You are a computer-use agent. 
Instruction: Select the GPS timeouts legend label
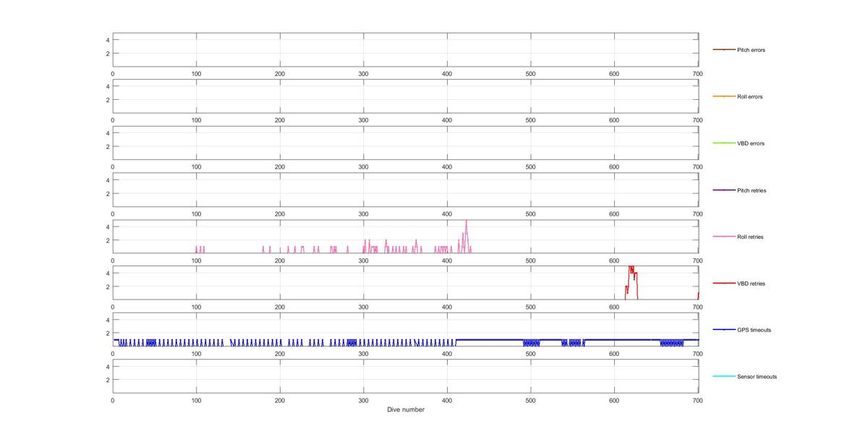[754, 330]
